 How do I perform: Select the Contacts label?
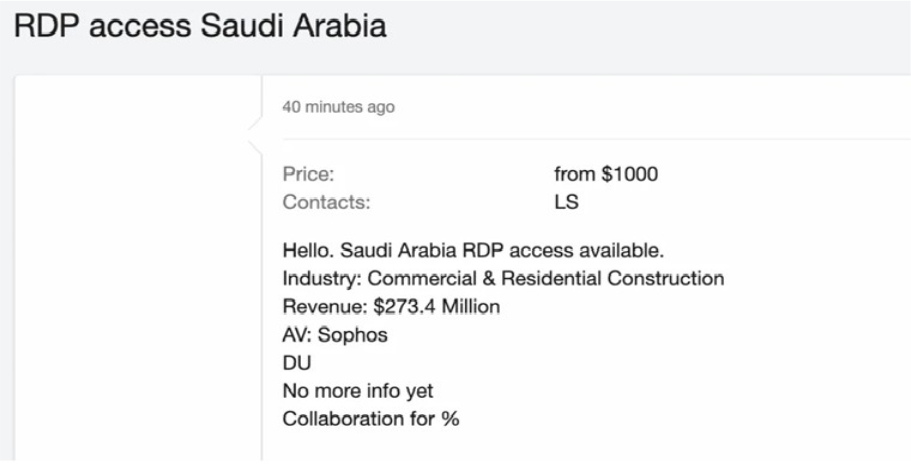(x=326, y=202)
